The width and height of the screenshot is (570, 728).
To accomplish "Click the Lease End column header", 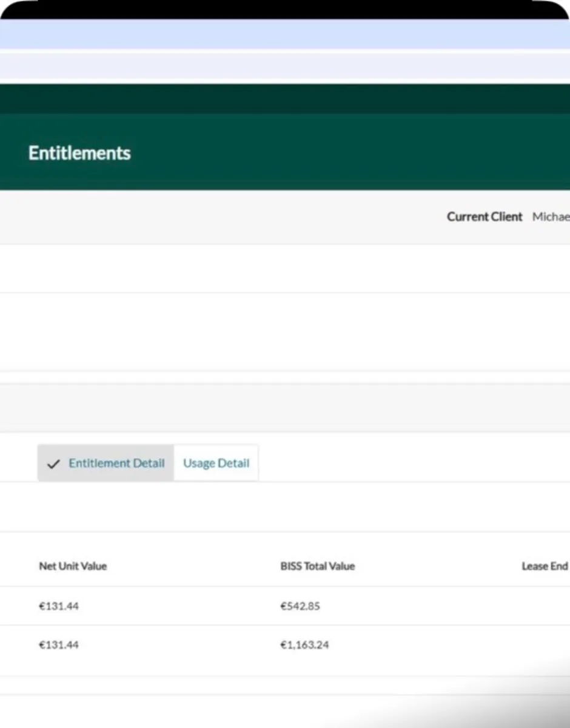I will tap(545, 566).
